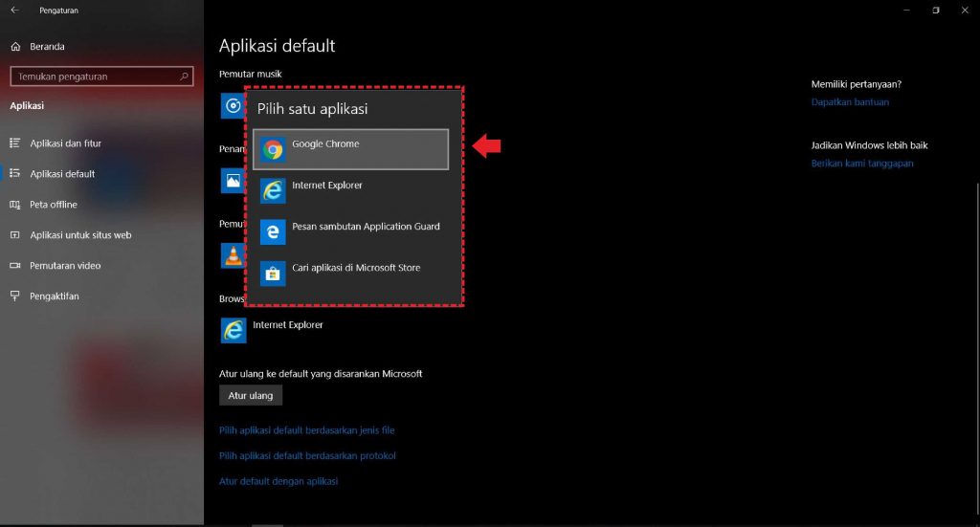Close the Pengaturan window
Viewport: 980px width, 527px height.
tap(965, 10)
